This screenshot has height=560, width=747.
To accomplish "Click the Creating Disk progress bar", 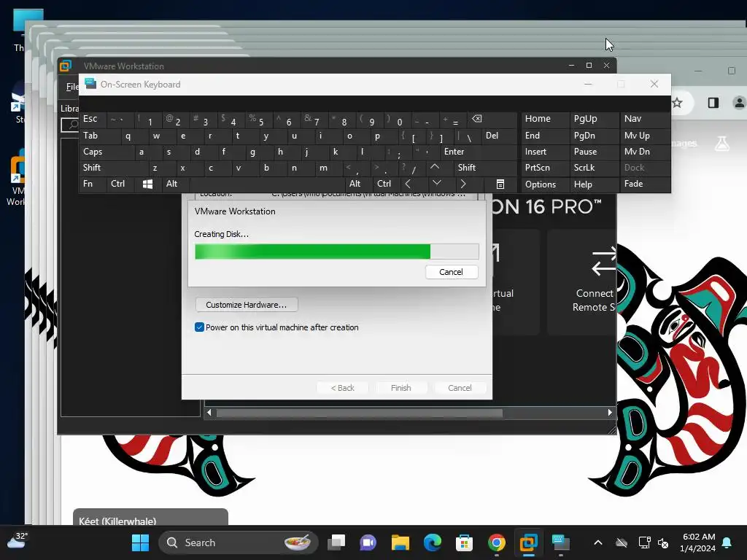I will pyautogui.click(x=337, y=252).
